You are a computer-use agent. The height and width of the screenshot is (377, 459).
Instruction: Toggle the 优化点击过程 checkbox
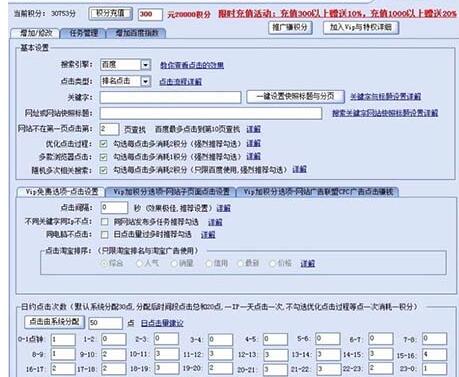click(103, 144)
